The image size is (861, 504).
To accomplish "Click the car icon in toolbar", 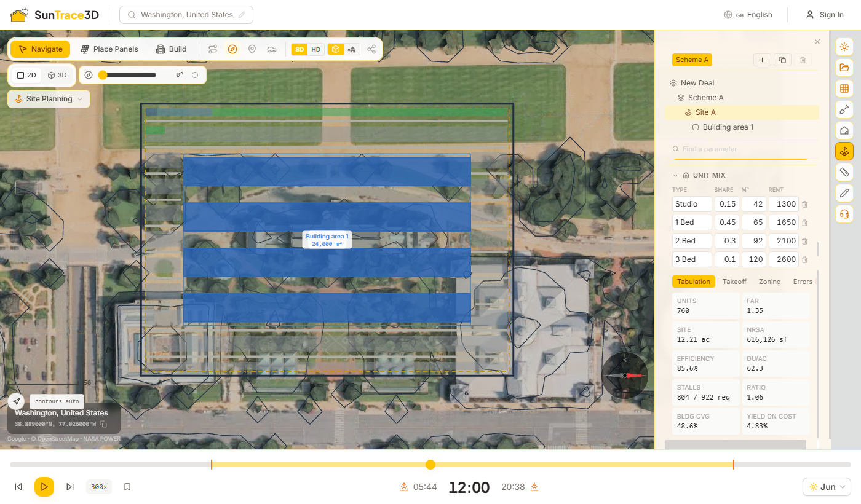I will coord(272,49).
